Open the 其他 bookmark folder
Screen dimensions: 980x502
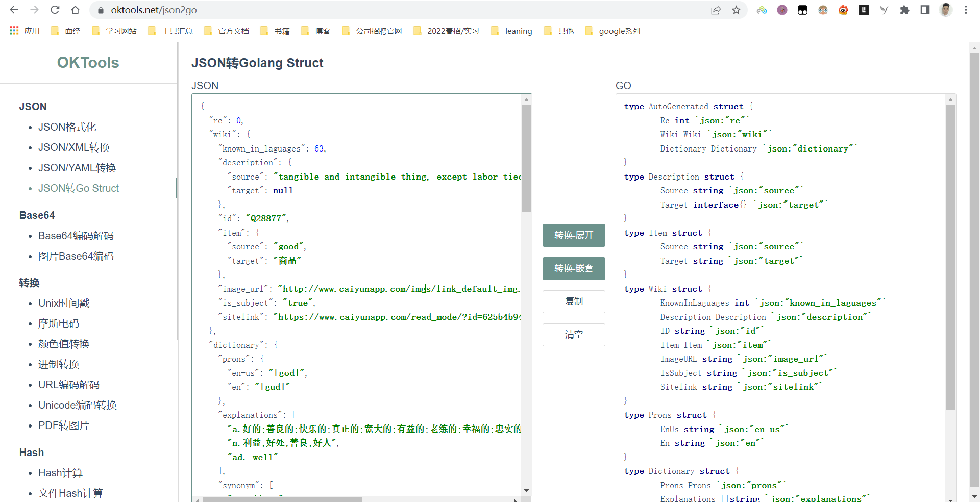(x=559, y=31)
